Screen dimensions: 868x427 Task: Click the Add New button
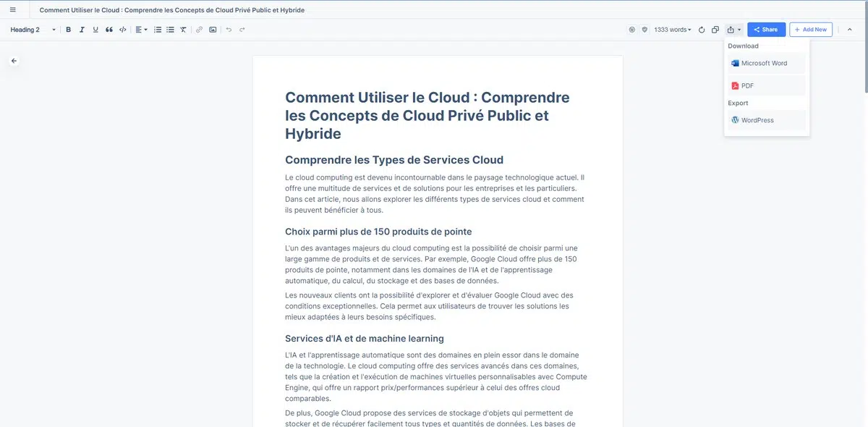point(811,30)
